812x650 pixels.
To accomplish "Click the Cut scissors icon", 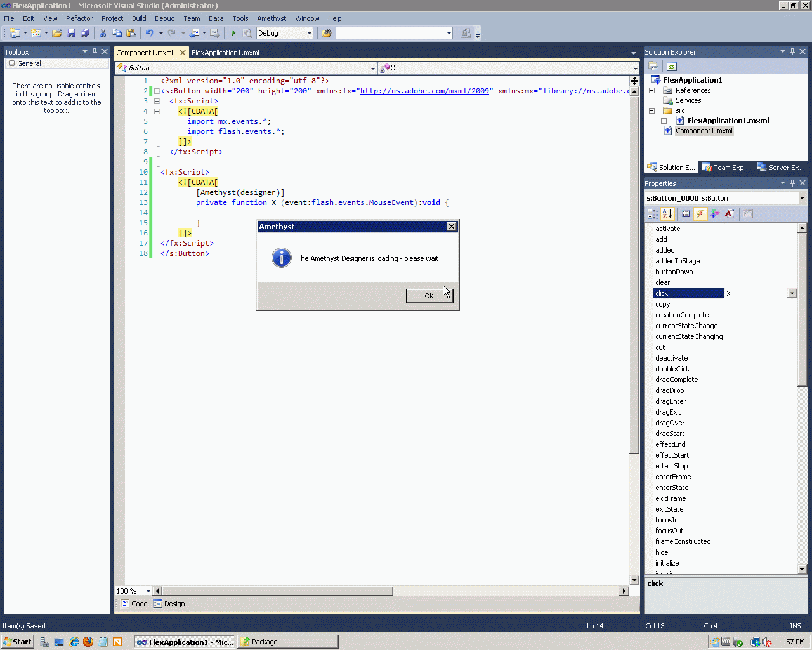I will click(x=103, y=33).
